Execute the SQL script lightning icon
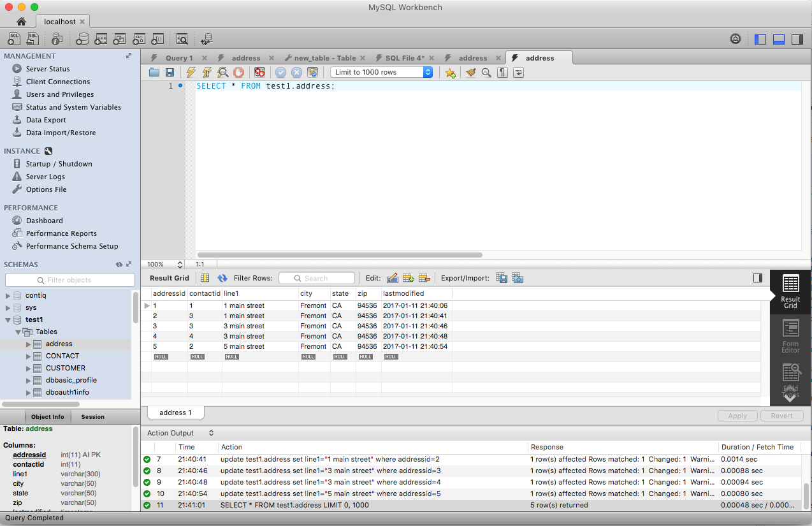The image size is (812, 526). (191, 73)
